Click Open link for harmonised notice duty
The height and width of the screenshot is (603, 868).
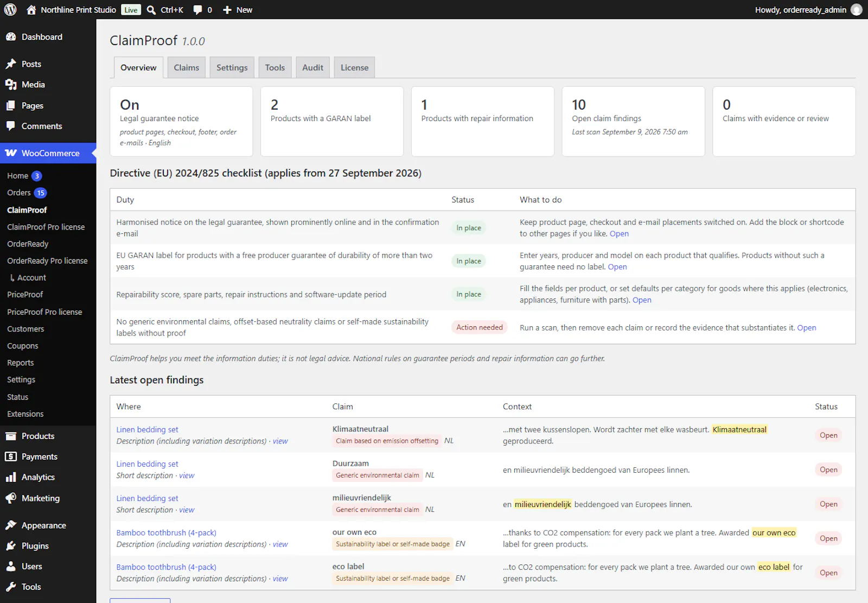pyautogui.click(x=619, y=234)
